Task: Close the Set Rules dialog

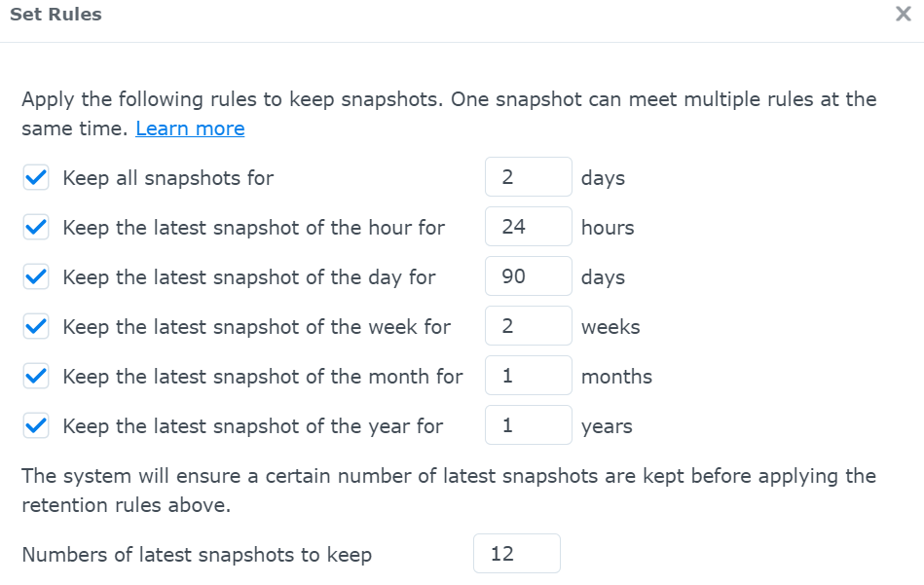Action: click(x=904, y=15)
